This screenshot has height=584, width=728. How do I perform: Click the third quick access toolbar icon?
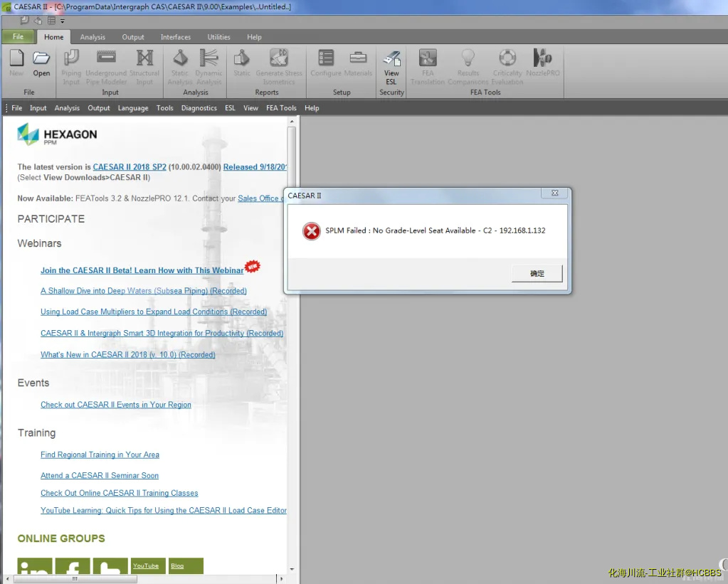click(x=51, y=21)
